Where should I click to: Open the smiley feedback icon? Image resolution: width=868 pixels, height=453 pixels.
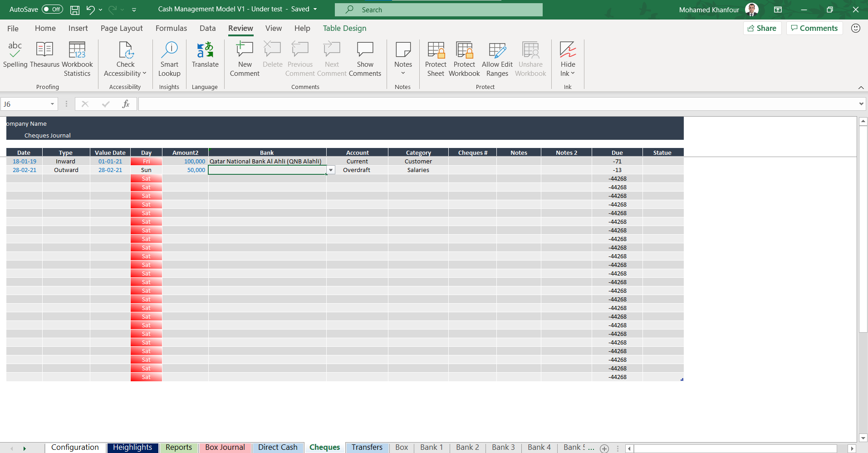coord(856,28)
